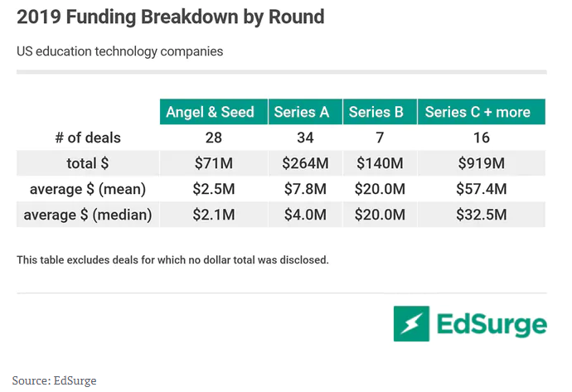Select the Angel & Seed column header
Image resolution: width=572 pixels, height=392 pixels.
(210, 112)
